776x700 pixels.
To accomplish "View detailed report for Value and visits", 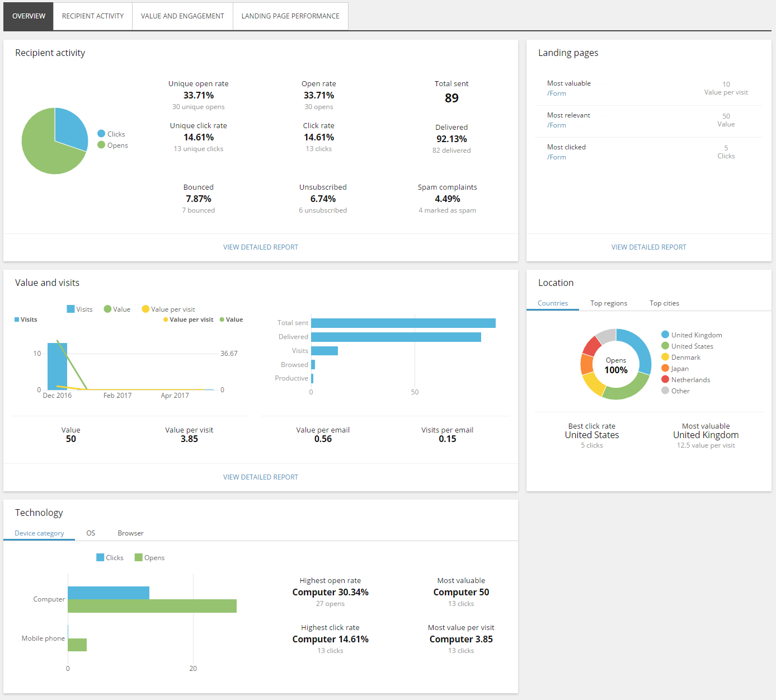I will pyautogui.click(x=260, y=477).
